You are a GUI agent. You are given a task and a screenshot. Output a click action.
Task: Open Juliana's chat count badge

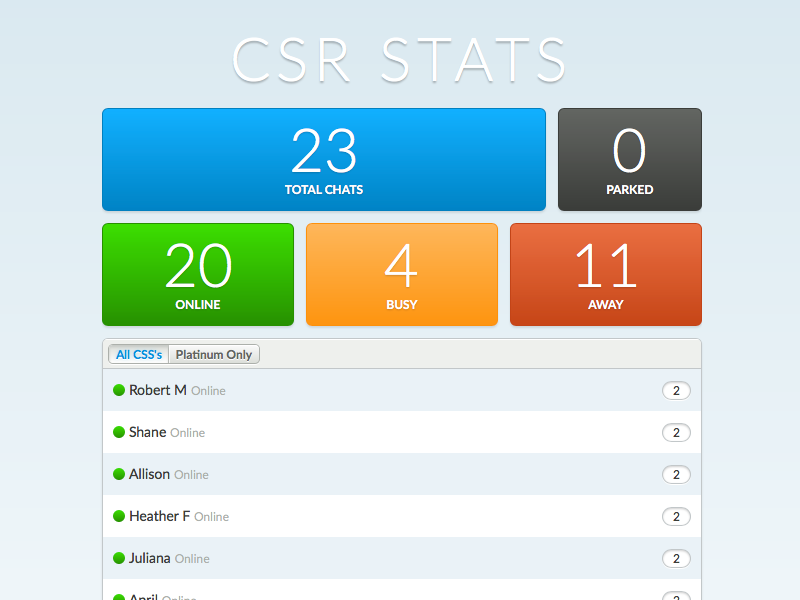tap(676, 558)
